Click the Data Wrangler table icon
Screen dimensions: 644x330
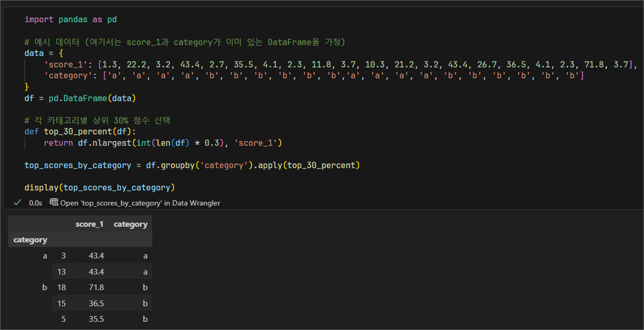[54, 202]
